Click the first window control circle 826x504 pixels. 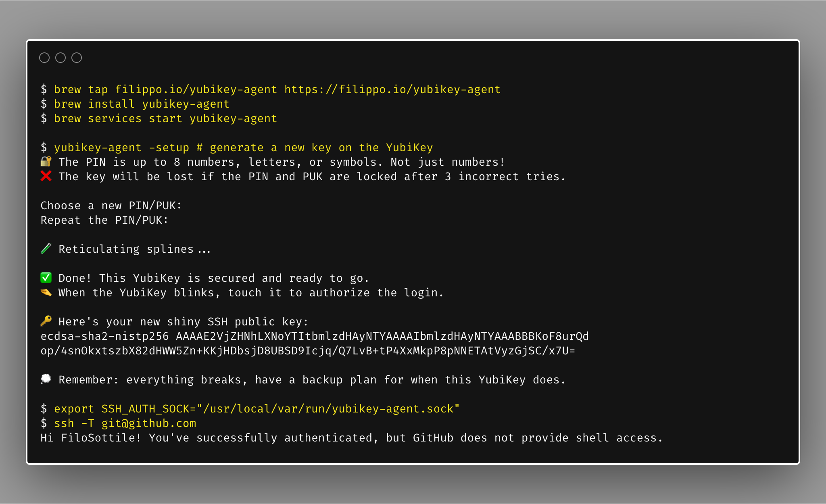click(x=44, y=58)
